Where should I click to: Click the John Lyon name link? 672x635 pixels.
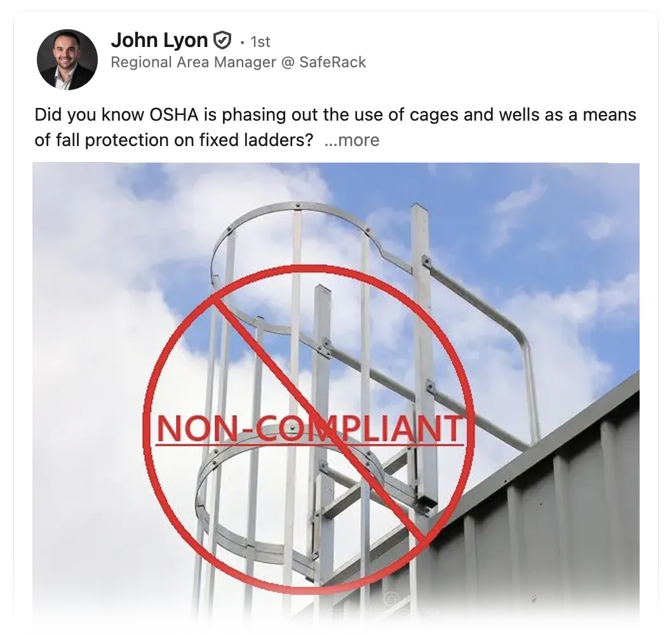(x=159, y=40)
